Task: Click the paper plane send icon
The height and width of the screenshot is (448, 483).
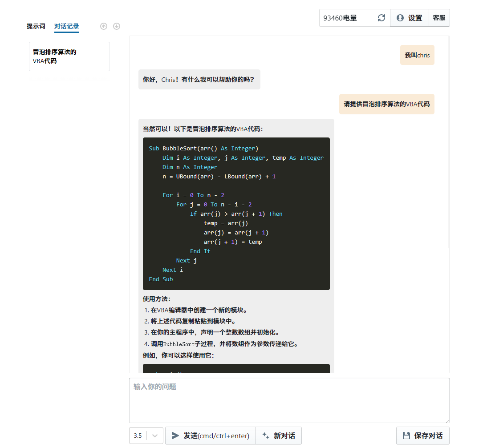Action: pos(175,436)
